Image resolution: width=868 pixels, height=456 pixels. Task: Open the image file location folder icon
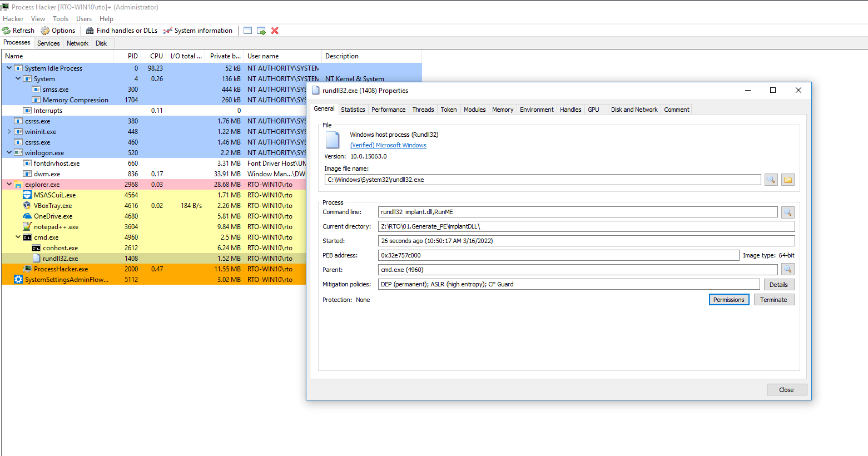tap(787, 180)
